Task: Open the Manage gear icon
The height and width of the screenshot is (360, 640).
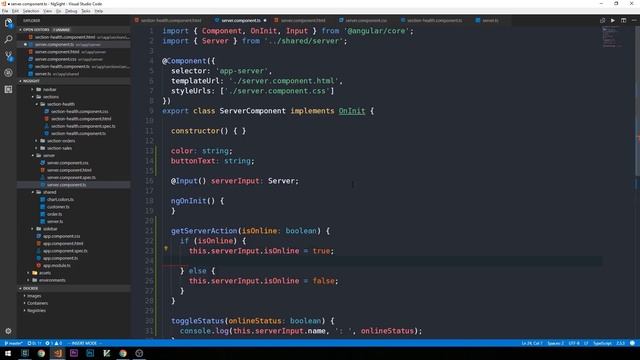Action: pos(8,331)
